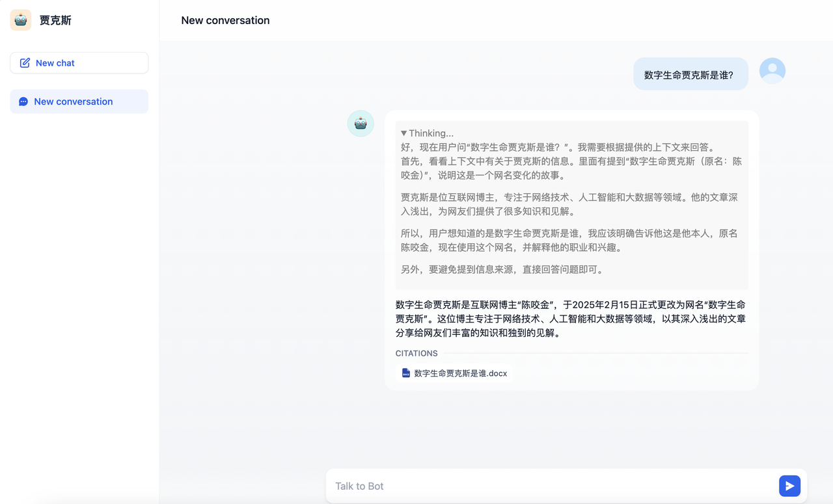Viewport: 833px width, 504px height.
Task: Click the New conversation header title
Action: click(225, 20)
